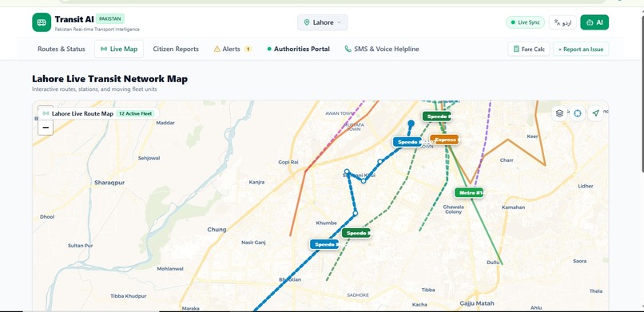Select the Live Map tab
The image size is (644, 312).
coord(119,49)
